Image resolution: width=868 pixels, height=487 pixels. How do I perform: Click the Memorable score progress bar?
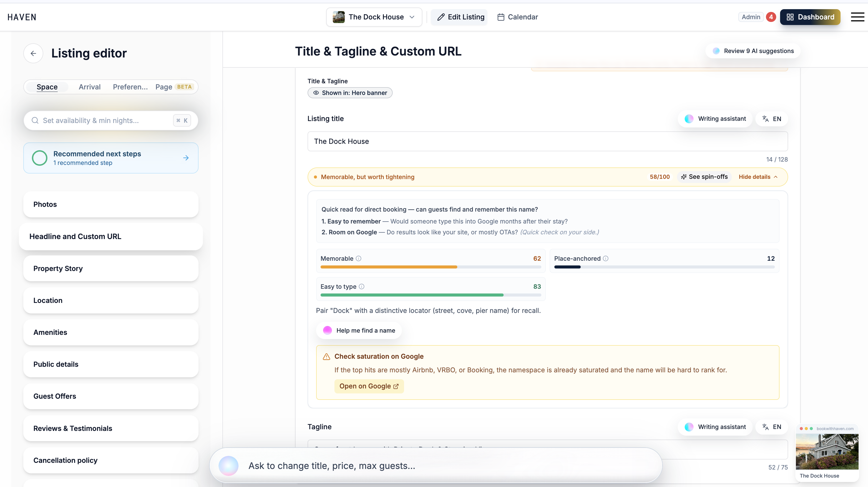[431, 267]
